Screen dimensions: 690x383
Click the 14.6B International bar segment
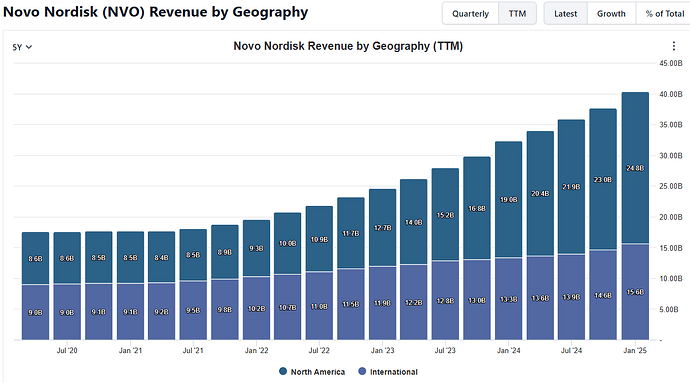click(x=603, y=295)
